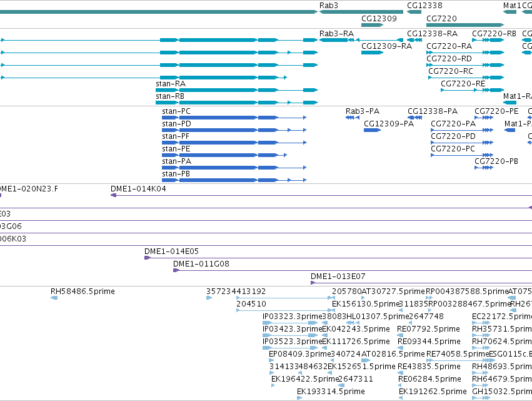This screenshot has width=532, height=401.
Task: Select the RE07792.5prime EST label
Action: click(428, 329)
